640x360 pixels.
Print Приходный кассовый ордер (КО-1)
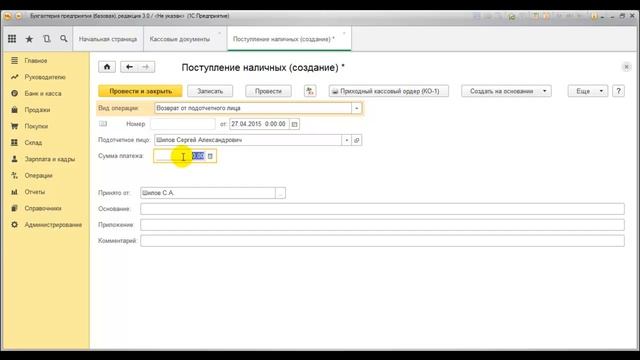tap(389, 91)
